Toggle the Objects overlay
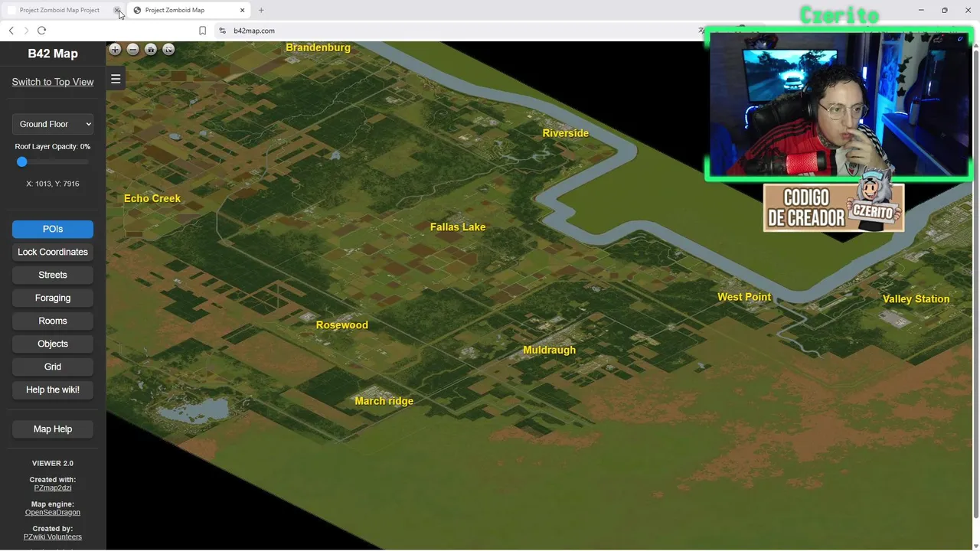 [x=53, y=344]
